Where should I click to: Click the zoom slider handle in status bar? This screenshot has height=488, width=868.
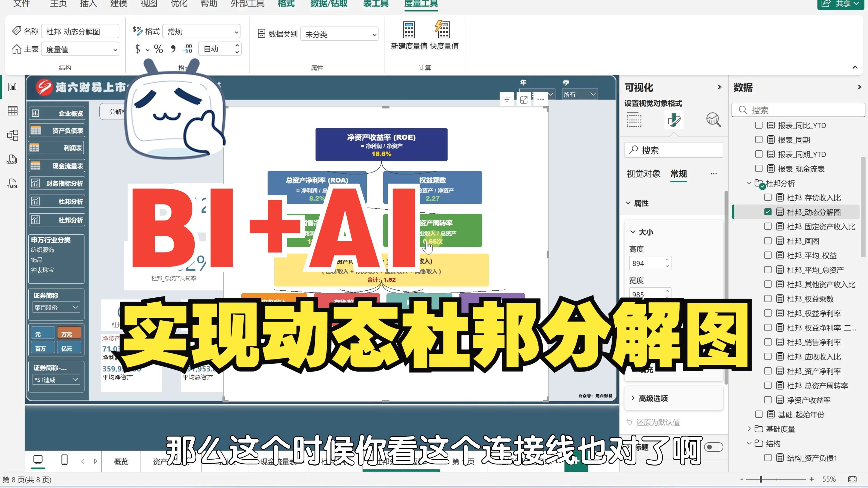[x=761, y=479]
